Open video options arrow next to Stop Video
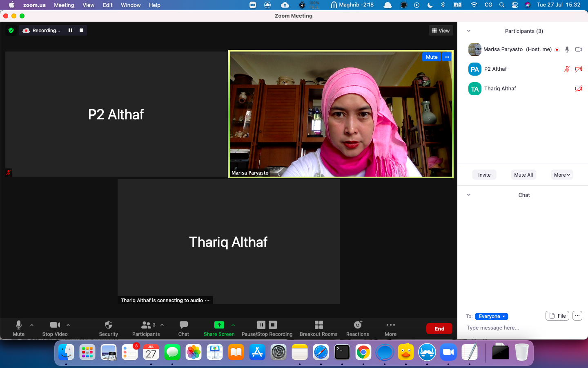The height and width of the screenshot is (368, 588). click(68, 325)
